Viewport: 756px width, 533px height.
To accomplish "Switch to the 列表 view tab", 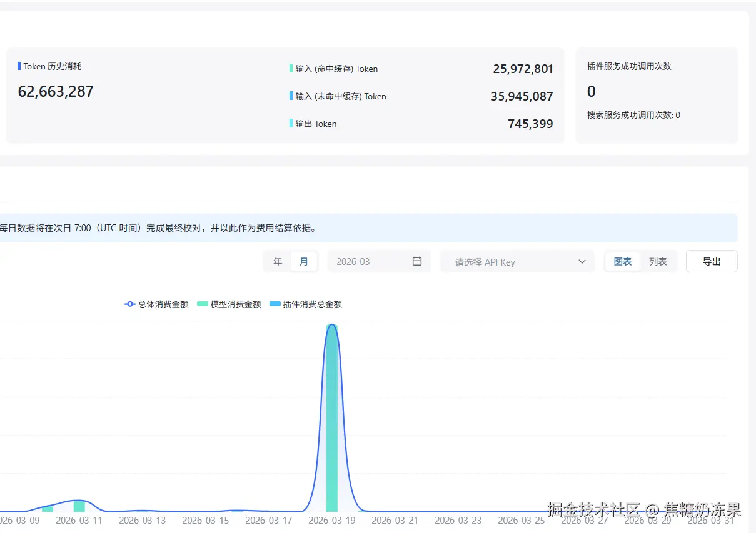I will point(659,261).
